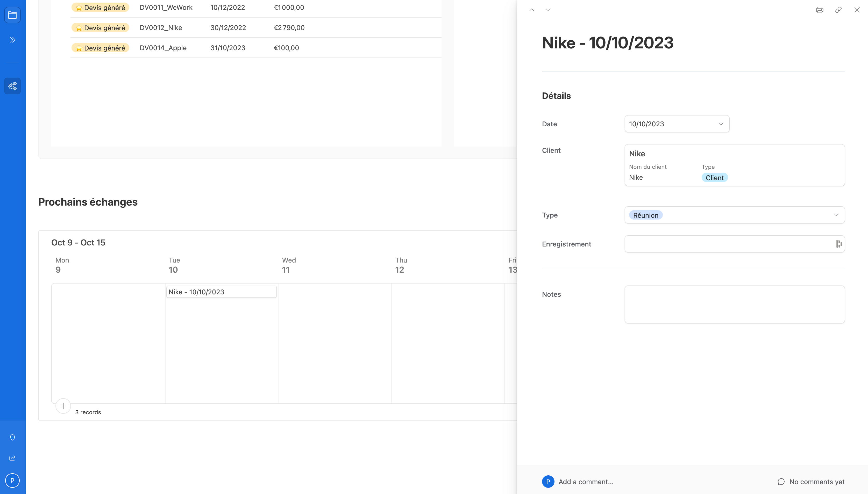This screenshot has width=868, height=494.
Task: Add a new record with the plus button
Action: [x=63, y=406]
